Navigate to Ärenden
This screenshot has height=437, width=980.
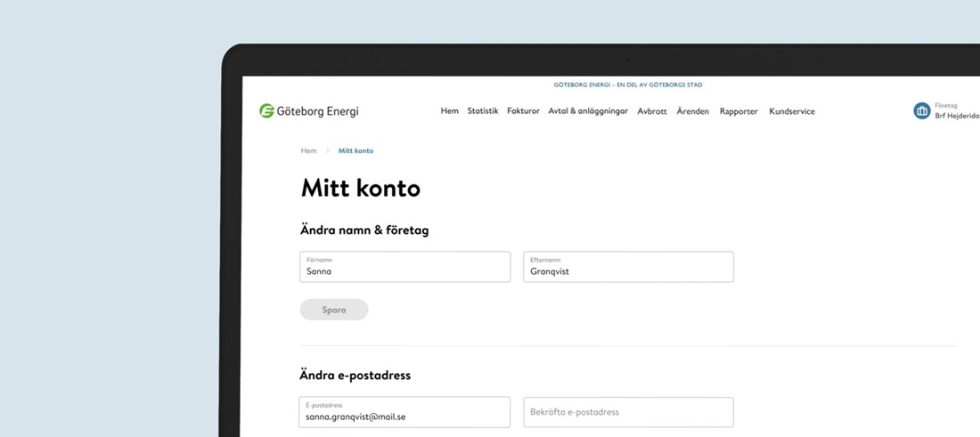[693, 111]
